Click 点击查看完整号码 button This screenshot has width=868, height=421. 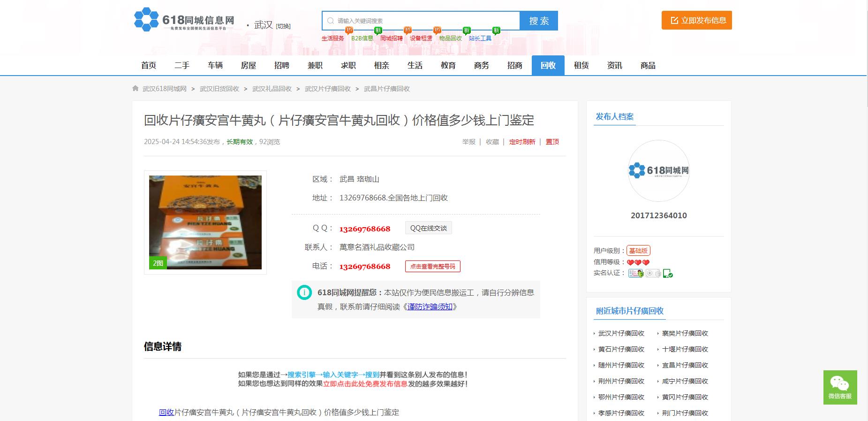tap(433, 266)
